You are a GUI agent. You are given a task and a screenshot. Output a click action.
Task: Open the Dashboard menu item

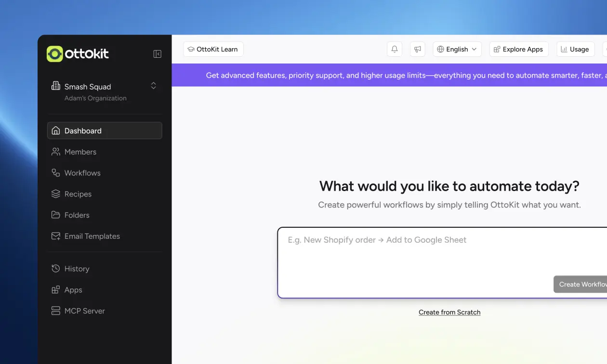click(x=105, y=130)
